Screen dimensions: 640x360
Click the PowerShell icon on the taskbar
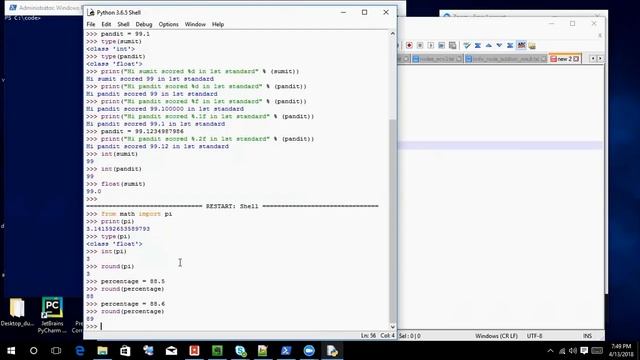286,351
